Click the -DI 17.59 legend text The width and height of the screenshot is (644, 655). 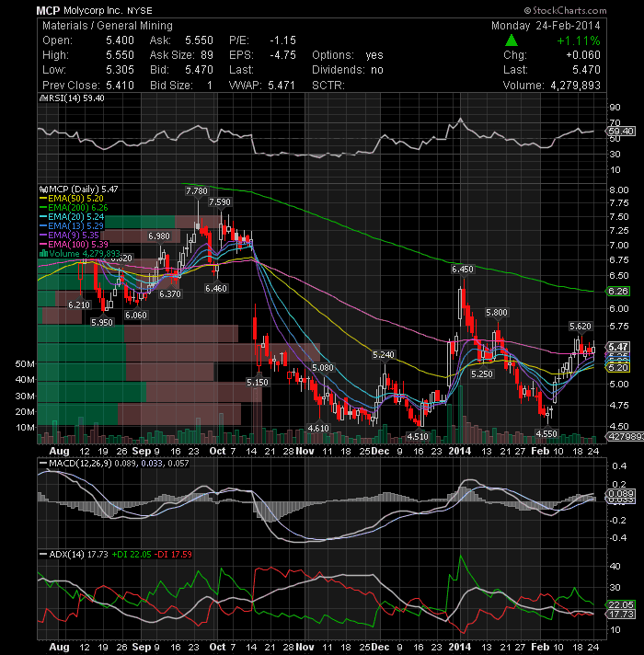click(x=173, y=555)
